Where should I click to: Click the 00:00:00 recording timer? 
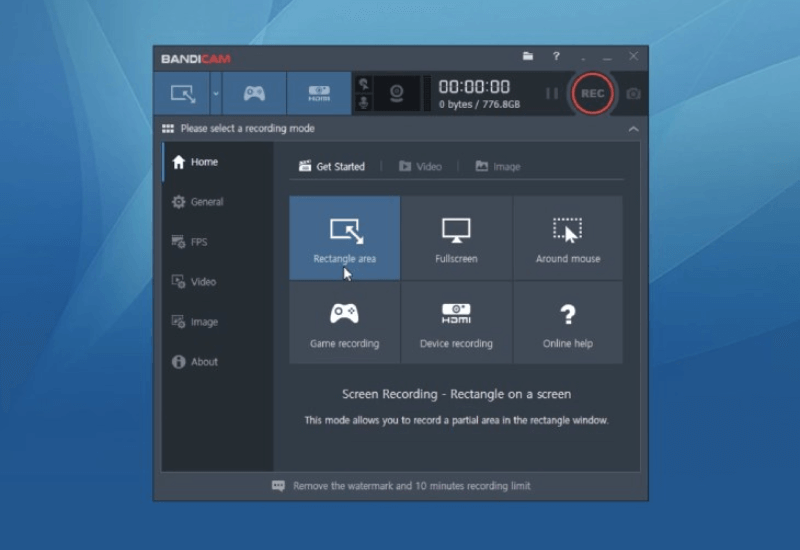474,87
